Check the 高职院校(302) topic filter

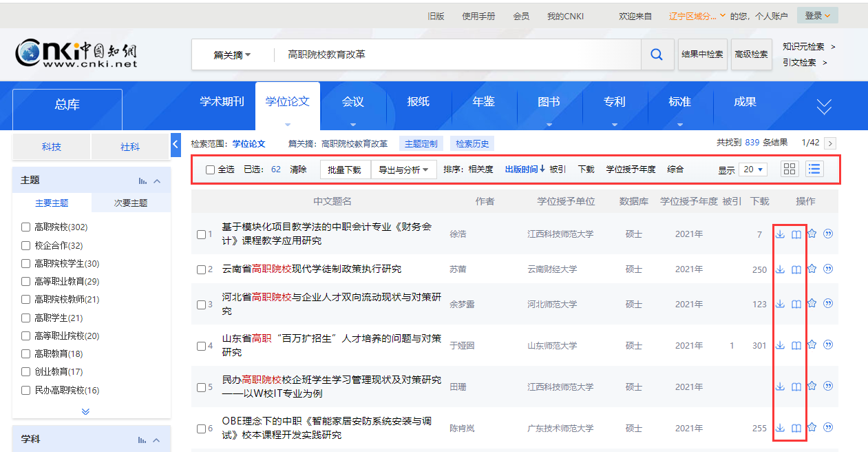(25, 227)
